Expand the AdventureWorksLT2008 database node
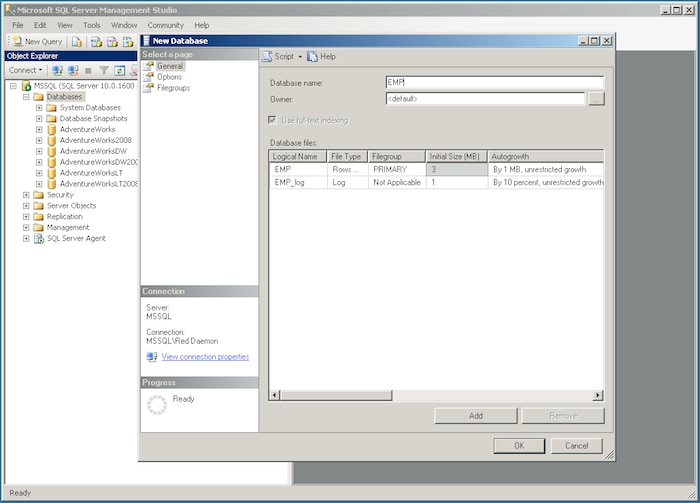This screenshot has height=503, width=700. point(39,184)
